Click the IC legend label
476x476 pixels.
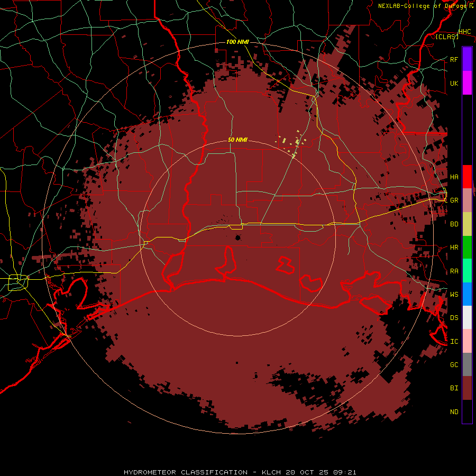[454, 342]
